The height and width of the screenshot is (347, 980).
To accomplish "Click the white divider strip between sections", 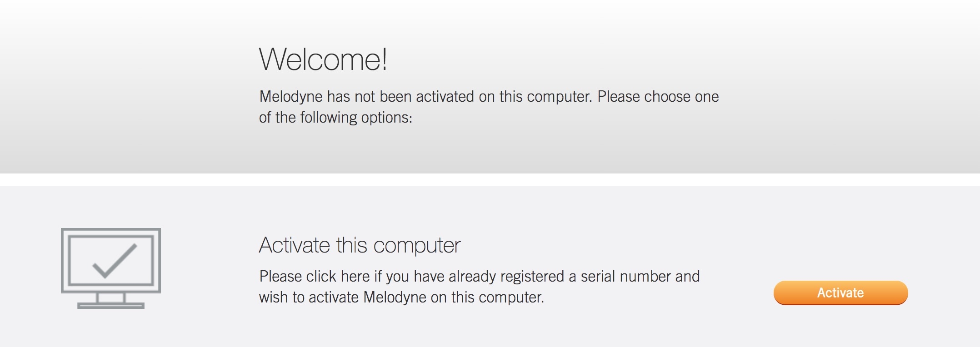I will (x=490, y=180).
